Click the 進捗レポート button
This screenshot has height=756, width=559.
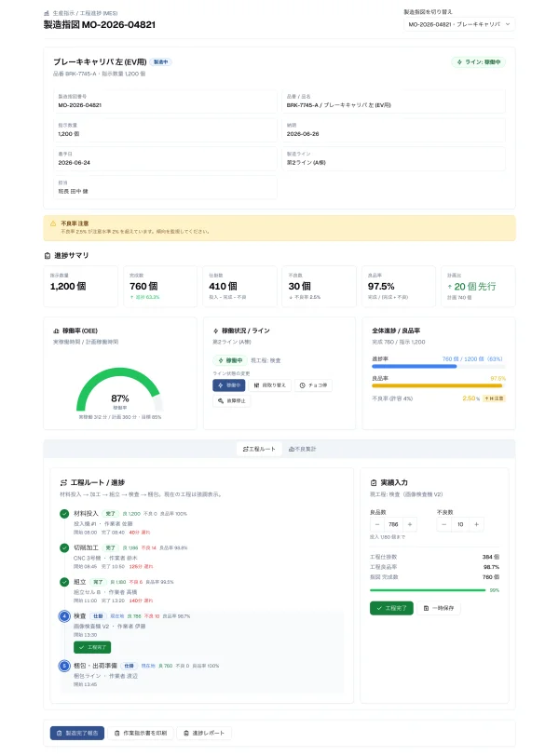[204, 733]
